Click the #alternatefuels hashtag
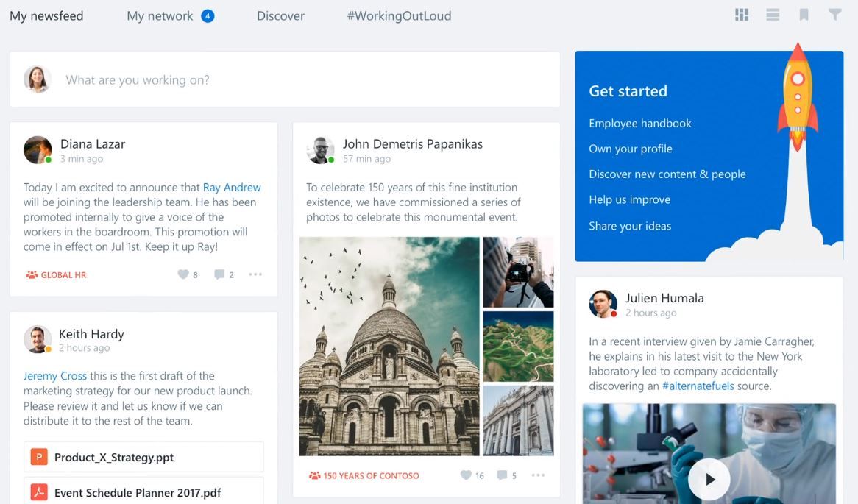This screenshot has width=858, height=504. (x=698, y=386)
